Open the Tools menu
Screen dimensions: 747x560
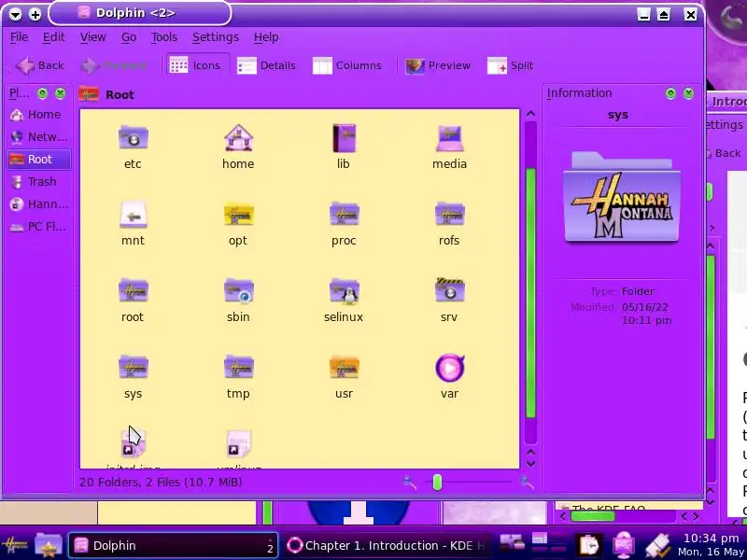164,37
